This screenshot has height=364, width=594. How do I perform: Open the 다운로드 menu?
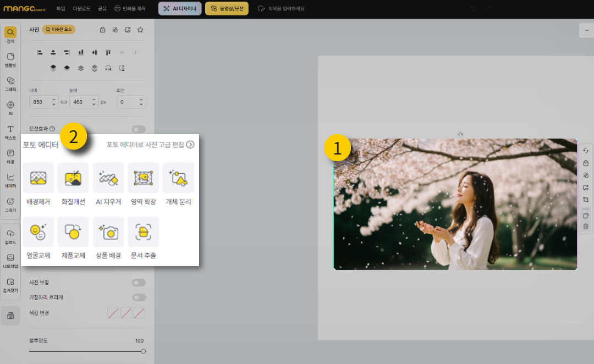(81, 9)
